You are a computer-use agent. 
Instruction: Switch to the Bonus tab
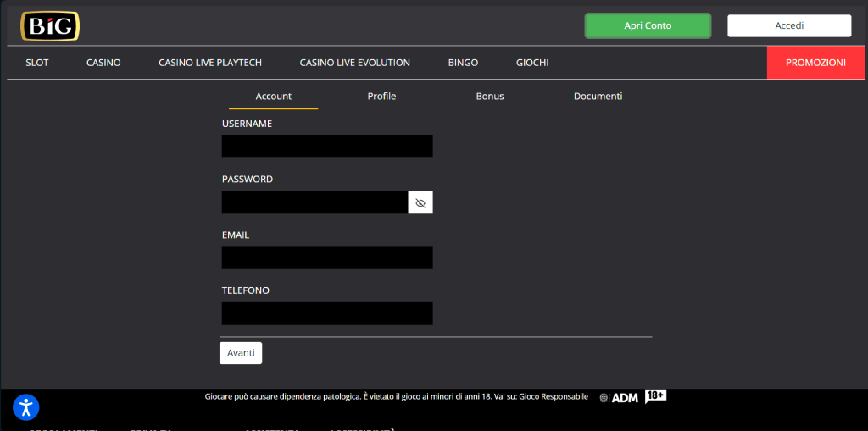tap(490, 97)
